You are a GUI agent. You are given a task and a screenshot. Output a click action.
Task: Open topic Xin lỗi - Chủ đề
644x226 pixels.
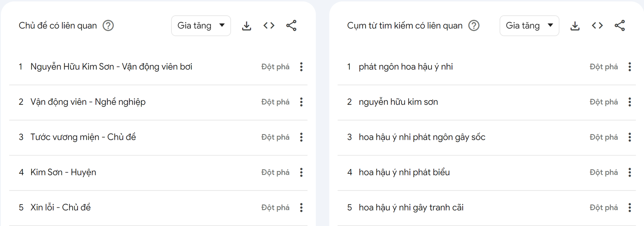point(61,208)
